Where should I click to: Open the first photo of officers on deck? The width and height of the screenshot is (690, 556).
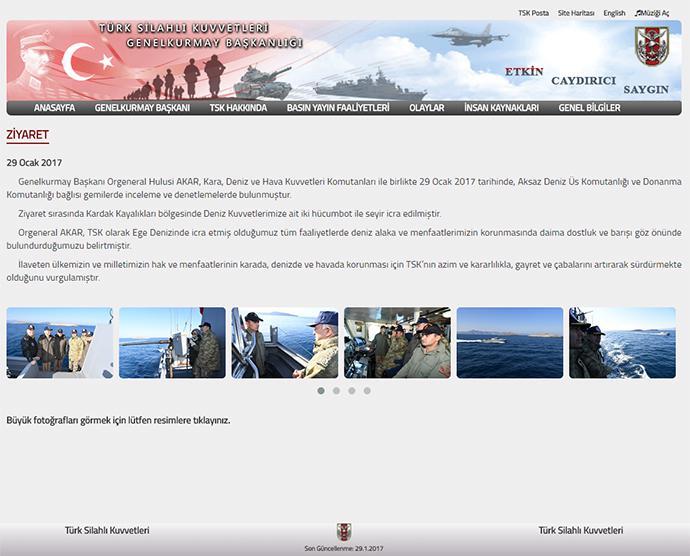[60, 342]
